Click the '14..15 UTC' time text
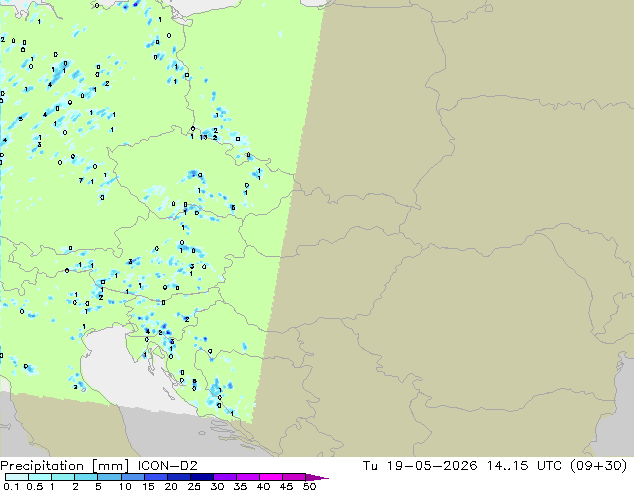The image size is (634, 490). (524, 466)
